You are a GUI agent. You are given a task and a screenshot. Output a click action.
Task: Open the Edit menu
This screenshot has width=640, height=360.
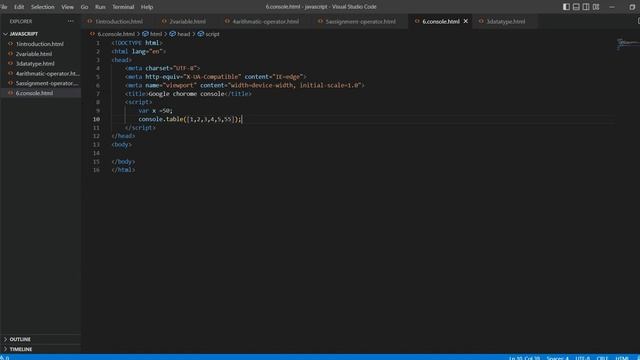pyautogui.click(x=19, y=7)
